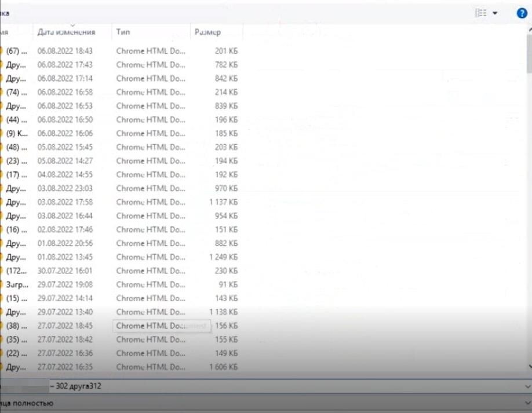Click the scrollbar down arrow of file list
Viewport: 532px width, 413px height.
(x=530, y=366)
